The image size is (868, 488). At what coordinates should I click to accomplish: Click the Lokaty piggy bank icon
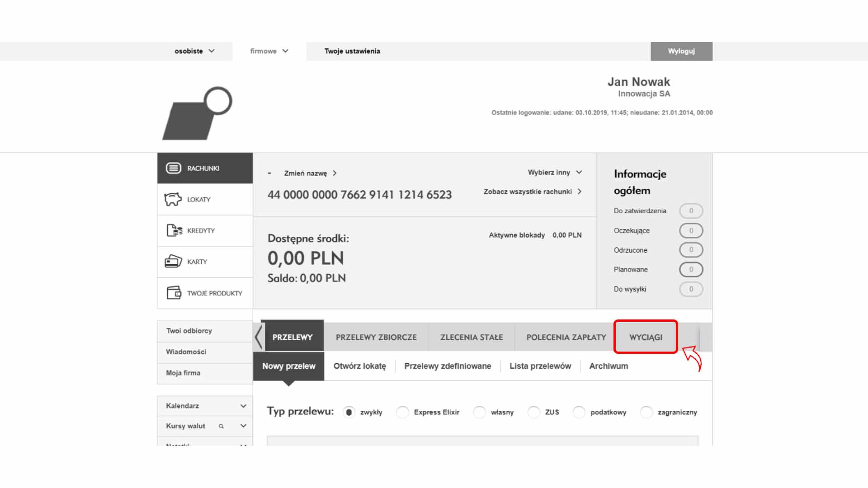tap(173, 199)
